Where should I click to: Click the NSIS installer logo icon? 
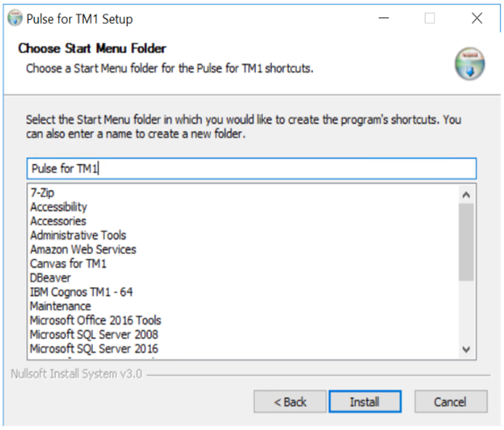[x=469, y=65]
